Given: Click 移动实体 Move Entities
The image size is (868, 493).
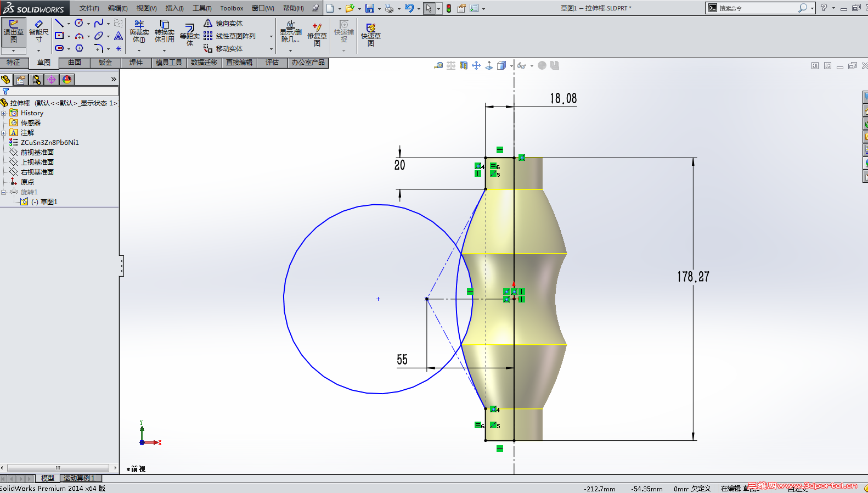Looking at the screenshot, I should (x=223, y=48).
